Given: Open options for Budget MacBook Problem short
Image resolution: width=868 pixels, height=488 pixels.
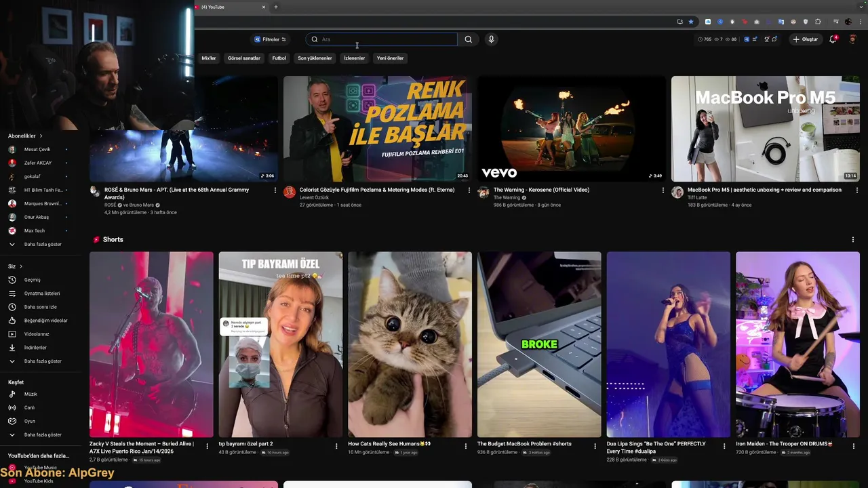Looking at the screenshot, I should coord(595,446).
